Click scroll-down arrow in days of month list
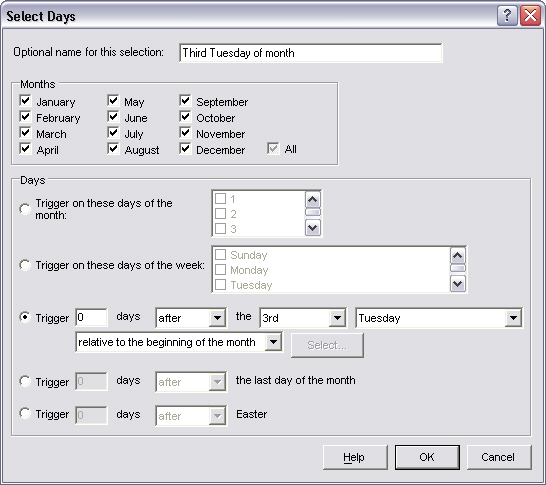Image resolution: width=546 pixels, height=485 pixels. pyautogui.click(x=313, y=228)
